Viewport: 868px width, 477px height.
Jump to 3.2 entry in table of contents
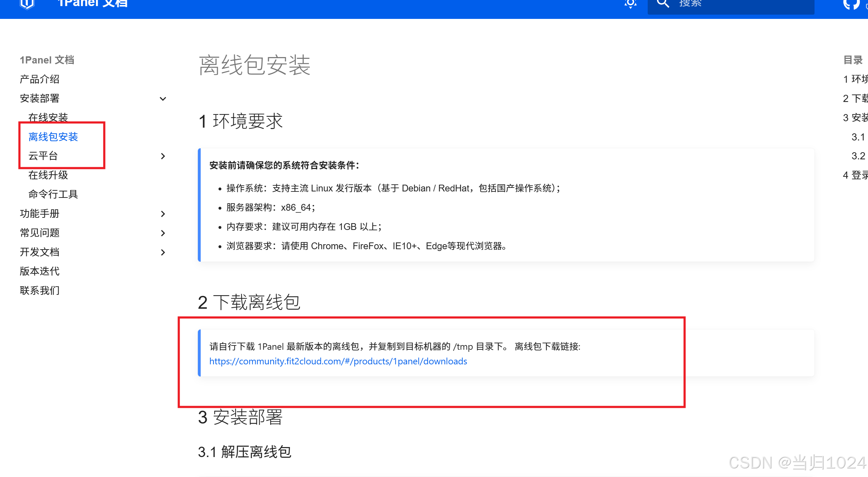point(858,156)
